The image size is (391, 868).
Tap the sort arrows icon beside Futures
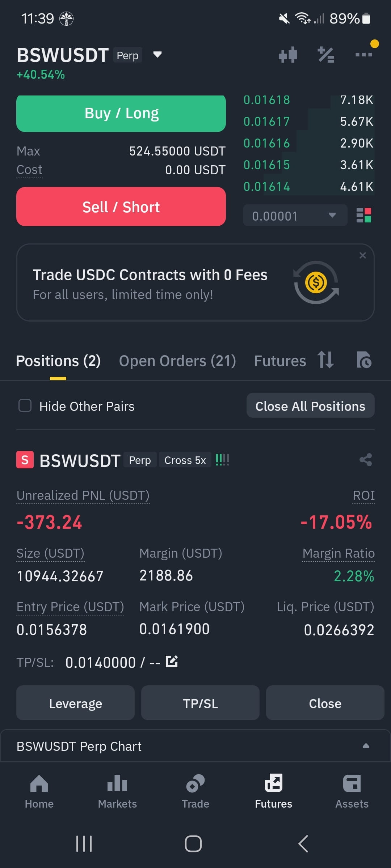pos(325,360)
